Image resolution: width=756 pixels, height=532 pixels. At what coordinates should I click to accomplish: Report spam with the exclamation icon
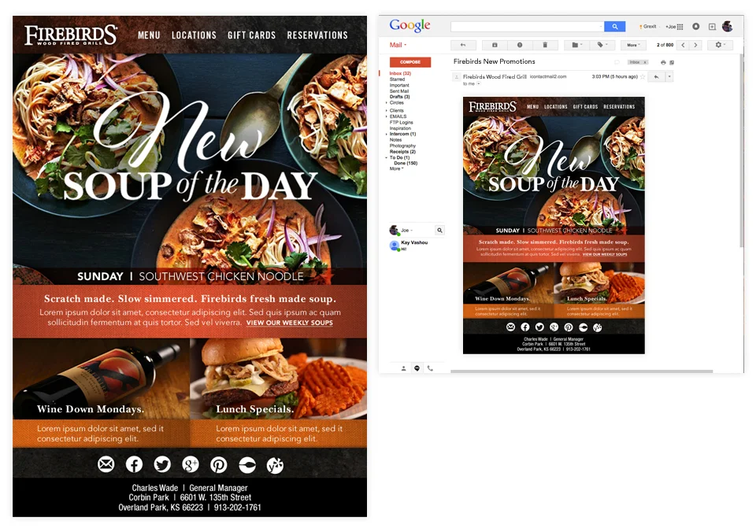[520, 45]
